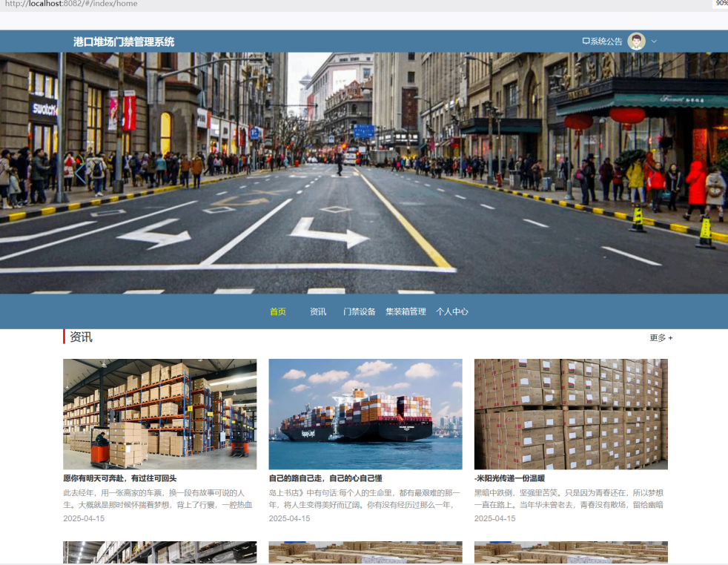Navigate to 个人中心 in the nav bar

pos(452,311)
